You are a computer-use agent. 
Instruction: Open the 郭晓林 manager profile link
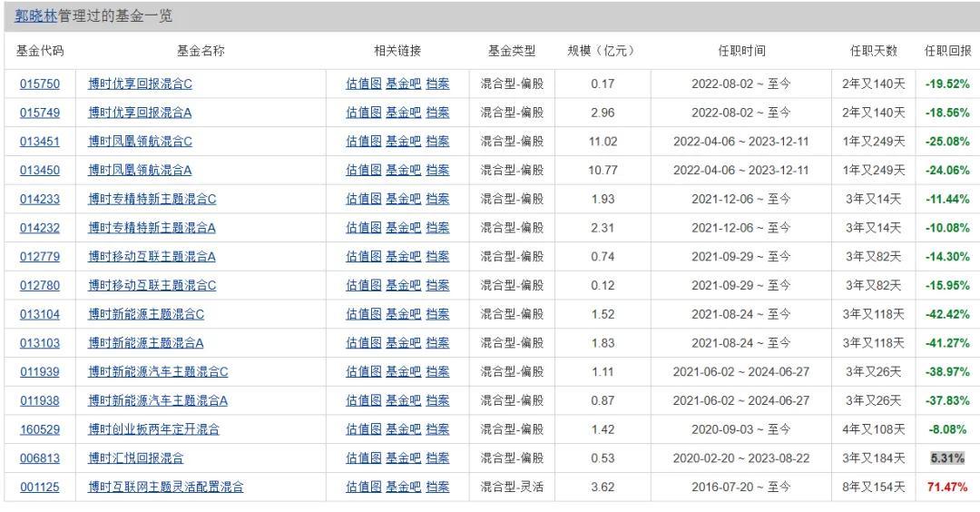(x=35, y=16)
